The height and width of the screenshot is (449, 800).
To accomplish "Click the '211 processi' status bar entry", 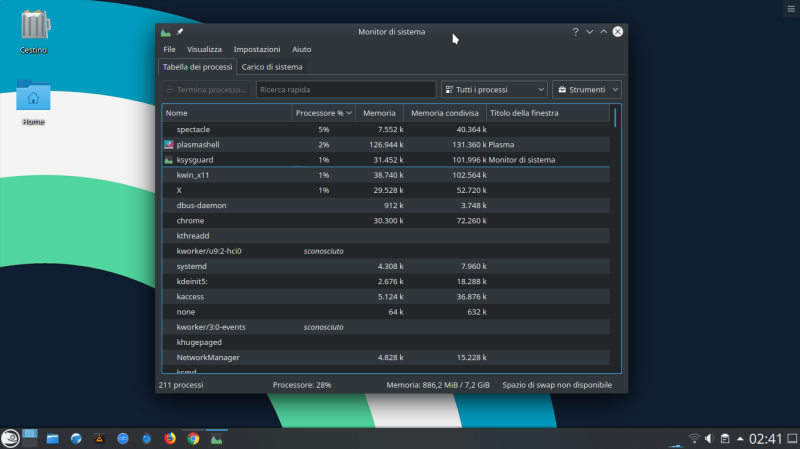I will click(181, 385).
